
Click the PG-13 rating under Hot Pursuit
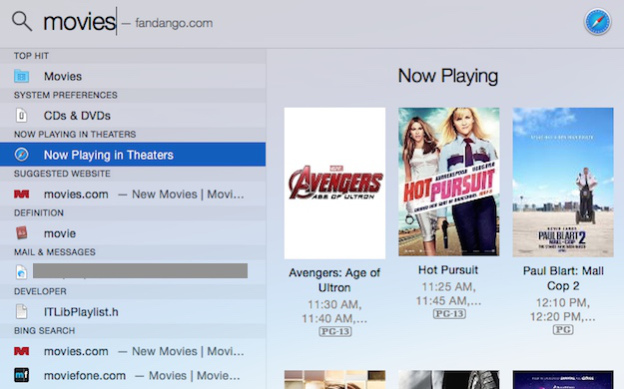tap(449, 314)
